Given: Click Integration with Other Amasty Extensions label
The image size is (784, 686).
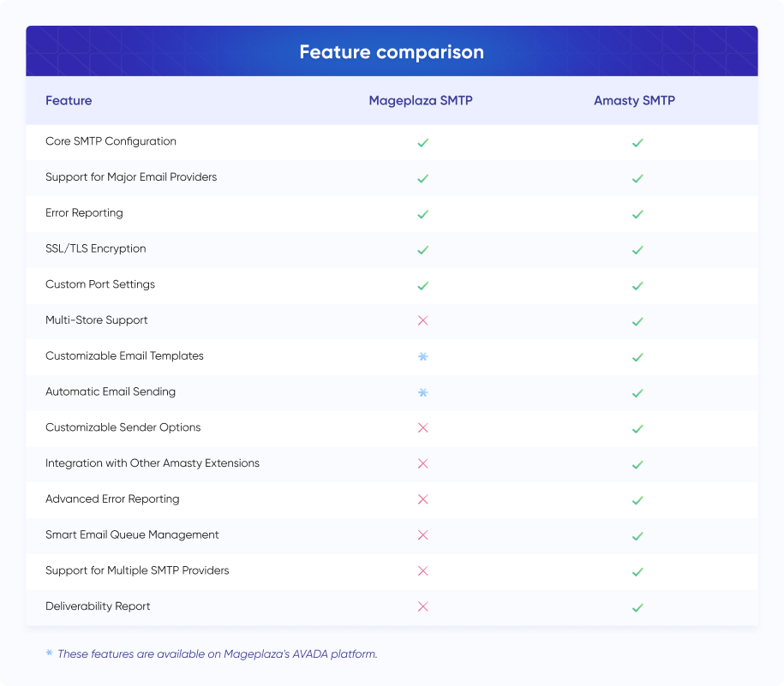Looking at the screenshot, I should [153, 463].
